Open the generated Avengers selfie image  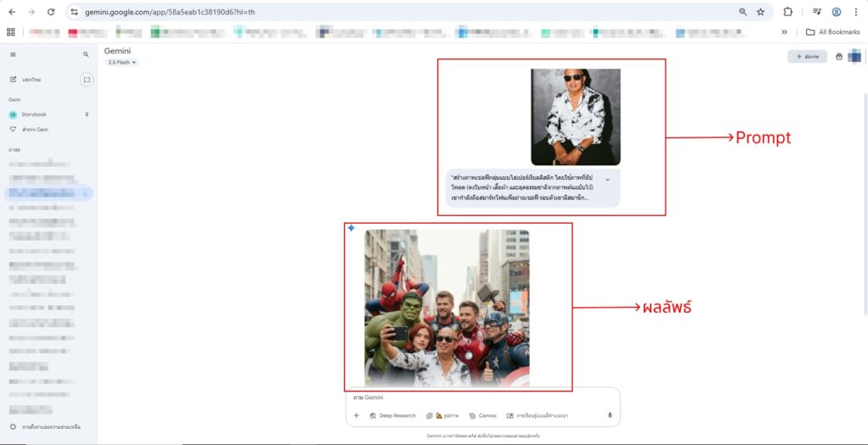coord(447,309)
